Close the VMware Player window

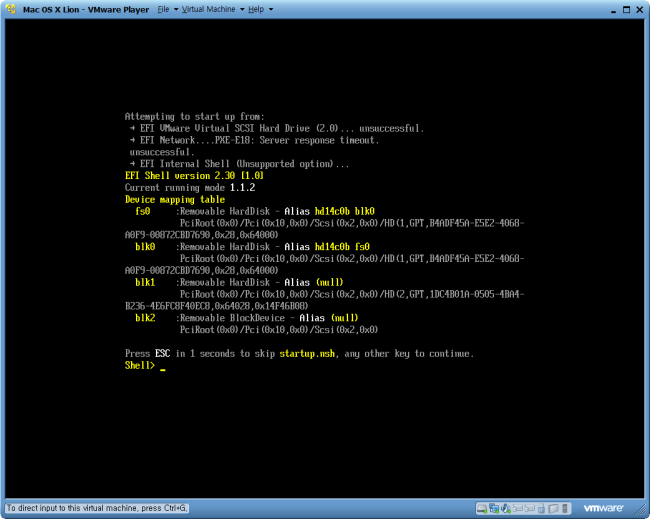click(640, 10)
